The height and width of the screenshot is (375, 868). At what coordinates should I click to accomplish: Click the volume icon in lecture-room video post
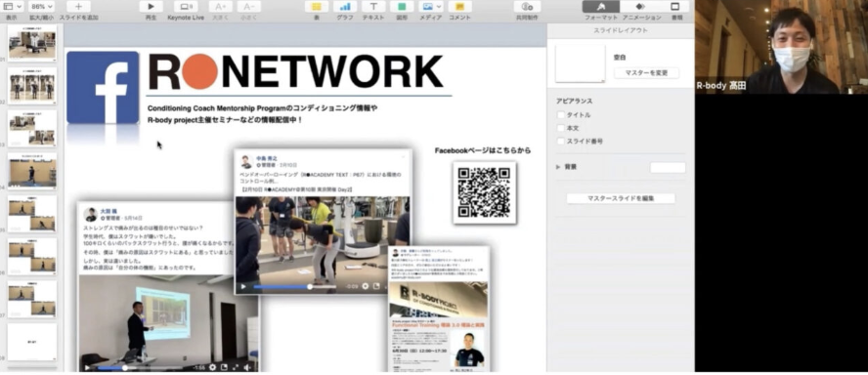tap(247, 367)
